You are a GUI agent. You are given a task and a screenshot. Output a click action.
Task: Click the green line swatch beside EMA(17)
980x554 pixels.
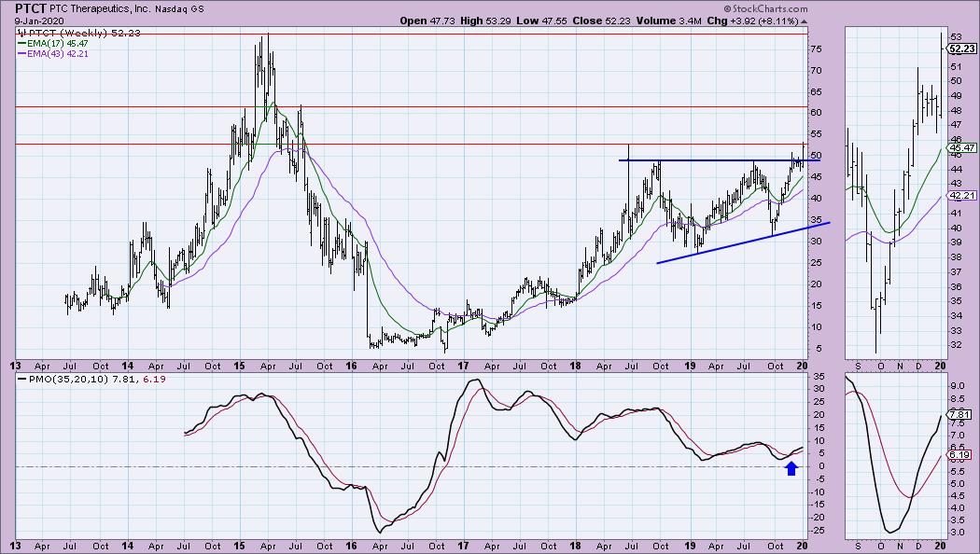click(21, 44)
